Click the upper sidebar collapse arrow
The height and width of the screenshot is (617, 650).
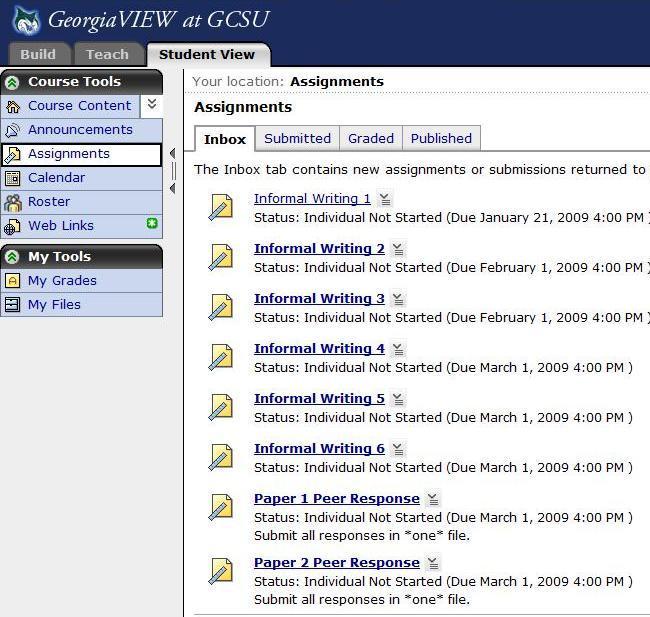pos(172,153)
